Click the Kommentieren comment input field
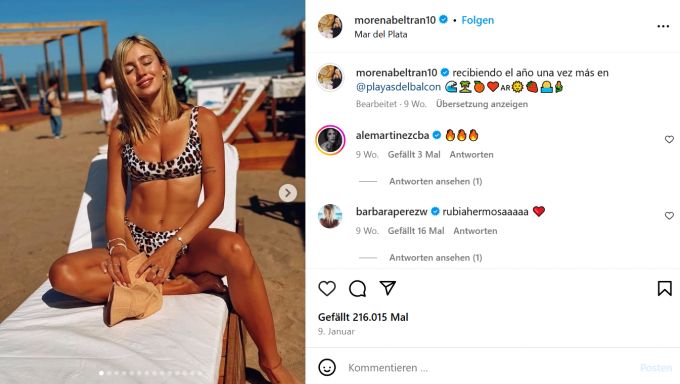This screenshot has height=384, width=680. 490,368
